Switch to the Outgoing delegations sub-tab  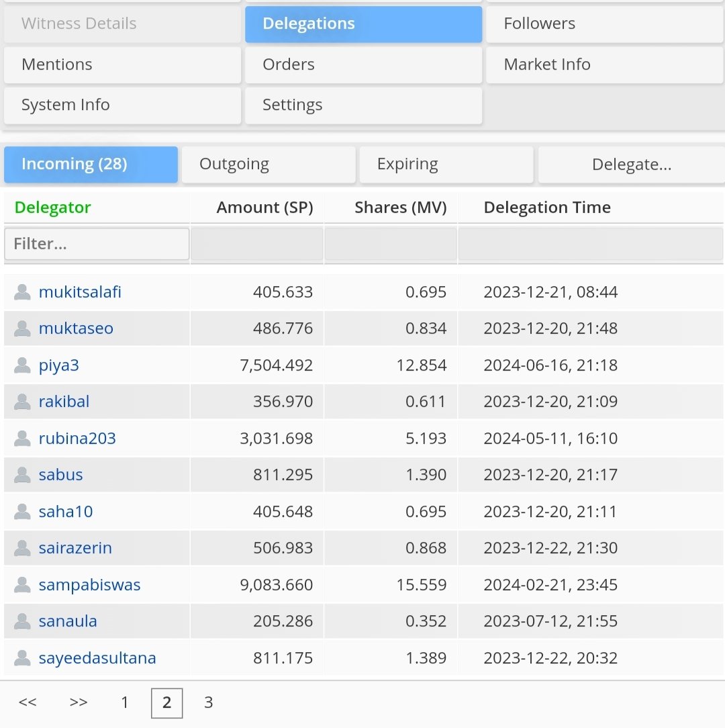click(269, 165)
